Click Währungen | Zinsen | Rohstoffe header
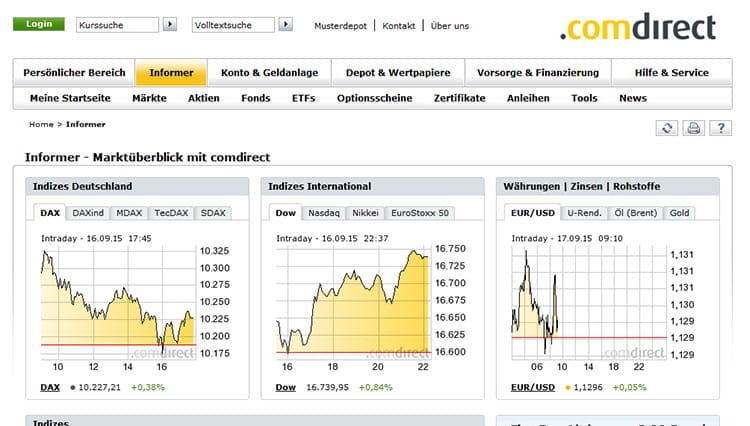This screenshot has height=426, width=750. pos(608,186)
